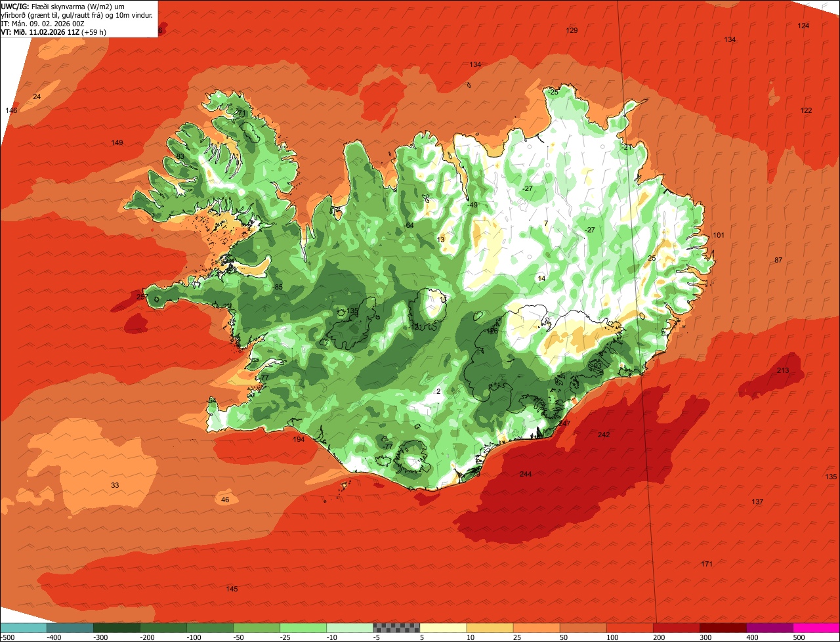The width and height of the screenshot is (840, 642).
Task: Click the map value '46'
Action: coord(225,500)
